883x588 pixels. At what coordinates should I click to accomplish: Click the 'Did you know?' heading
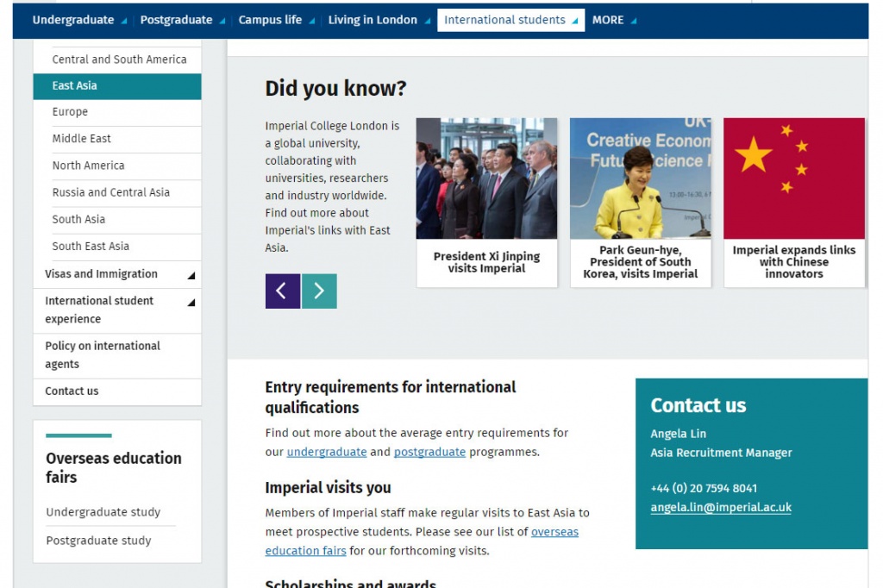[335, 89]
